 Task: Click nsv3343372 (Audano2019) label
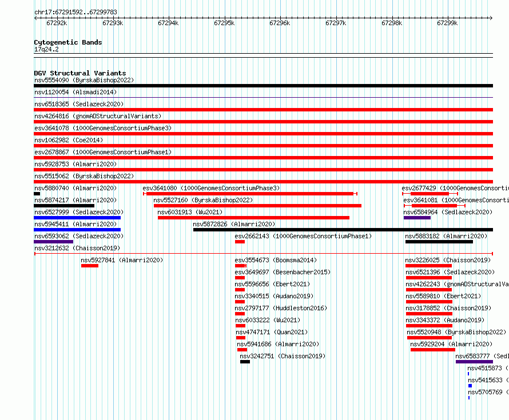(x=445, y=320)
